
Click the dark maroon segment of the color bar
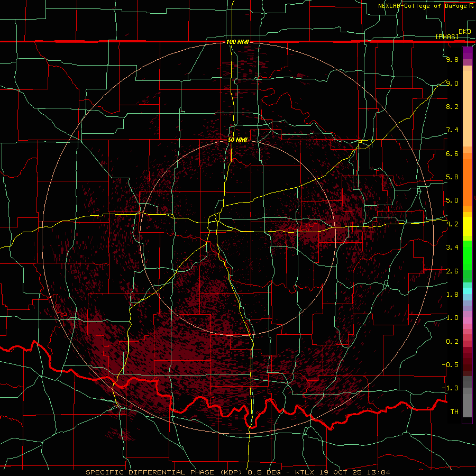467,361
